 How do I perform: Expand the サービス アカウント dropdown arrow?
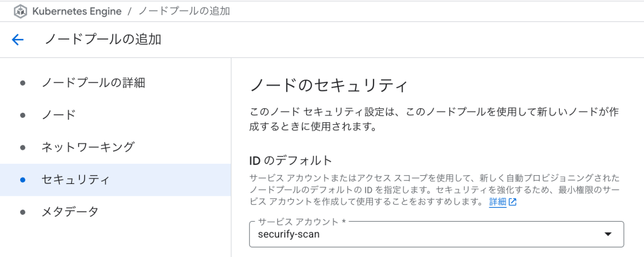(x=608, y=234)
